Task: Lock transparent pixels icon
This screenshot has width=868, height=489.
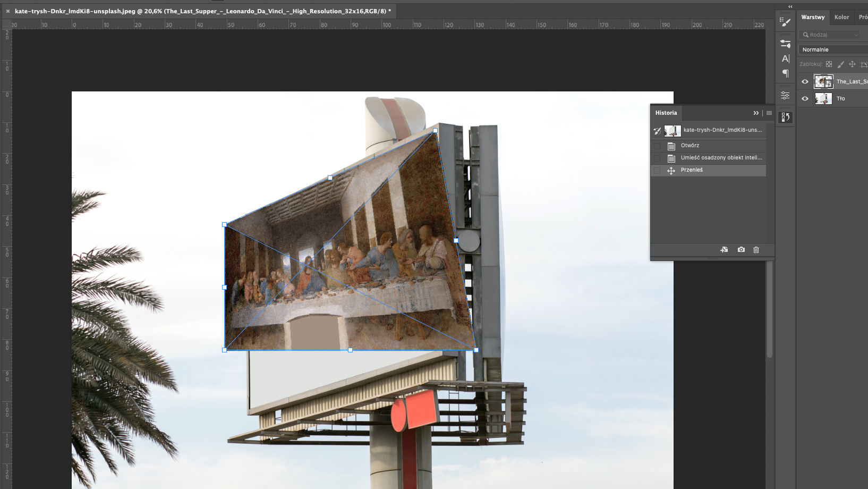Action: 829,64
